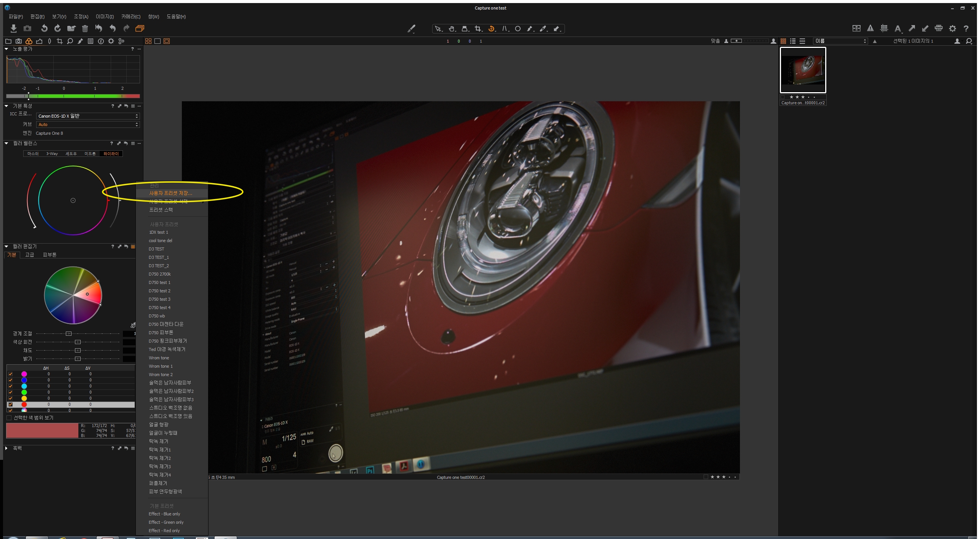Select the Keystone correction tool
Image resolution: width=980 pixels, height=539 pixels.
(504, 29)
